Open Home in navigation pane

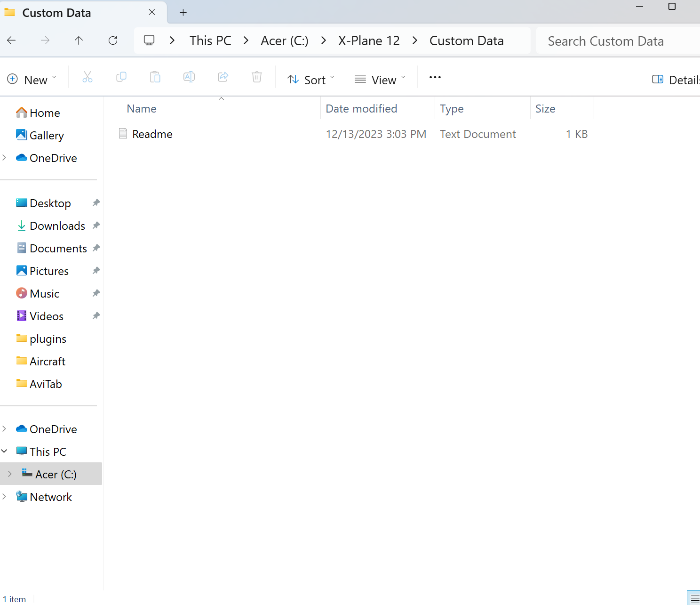[x=45, y=113]
